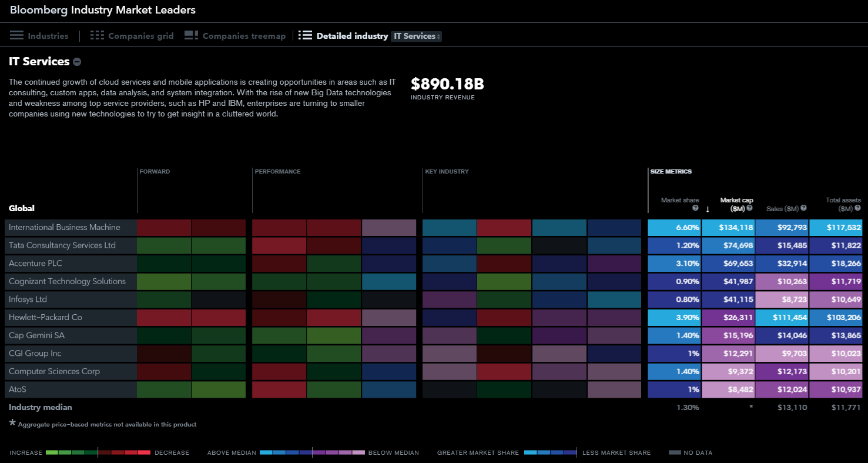Open the Companies treemap tab label

(x=244, y=36)
